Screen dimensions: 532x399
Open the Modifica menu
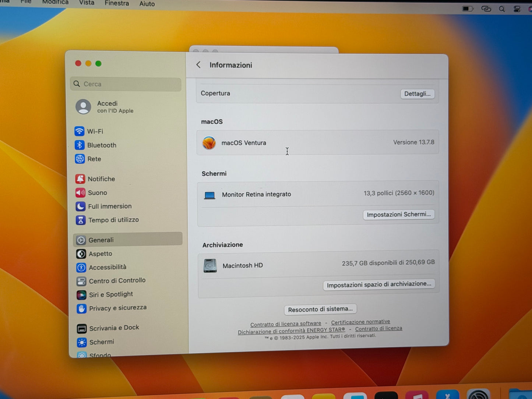[x=55, y=3]
